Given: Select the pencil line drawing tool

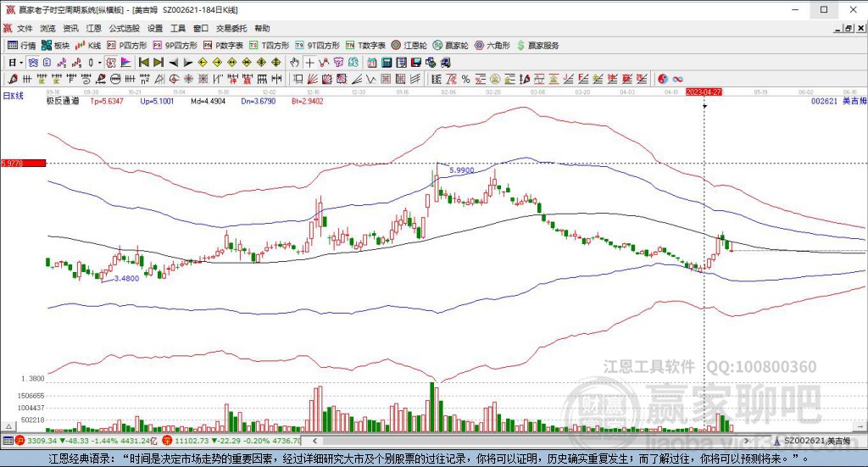Looking at the screenshot, I should click(x=13, y=79).
